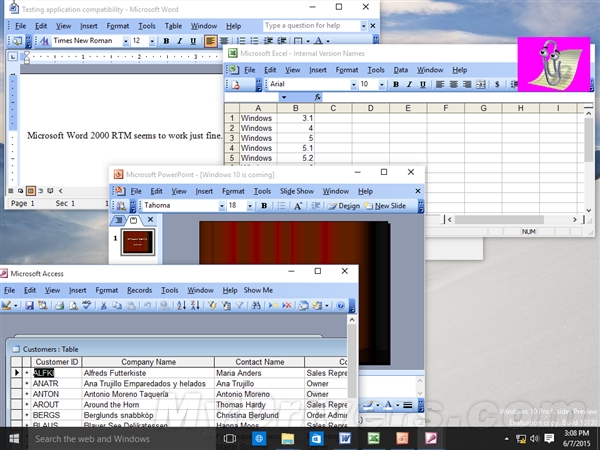Click Sort Ascending icon in Access
Screen dimensions: 600x450
181,306
